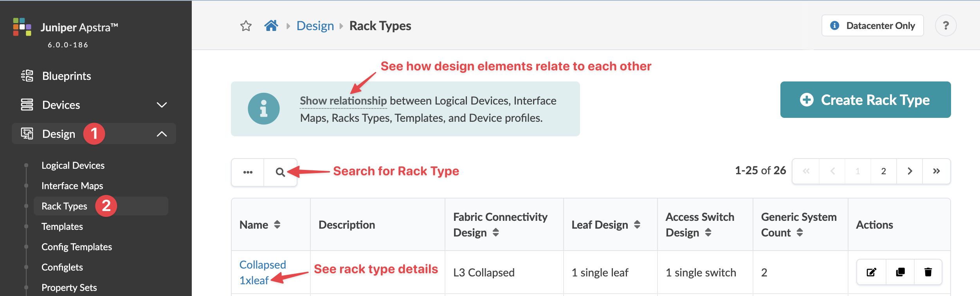
Task: Expand the Devices sidebar menu
Action: [162, 105]
